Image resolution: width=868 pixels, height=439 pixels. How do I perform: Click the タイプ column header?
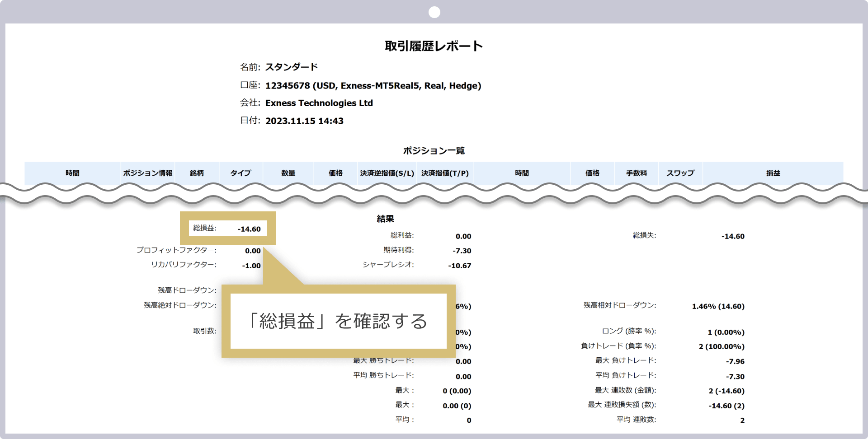(x=241, y=173)
